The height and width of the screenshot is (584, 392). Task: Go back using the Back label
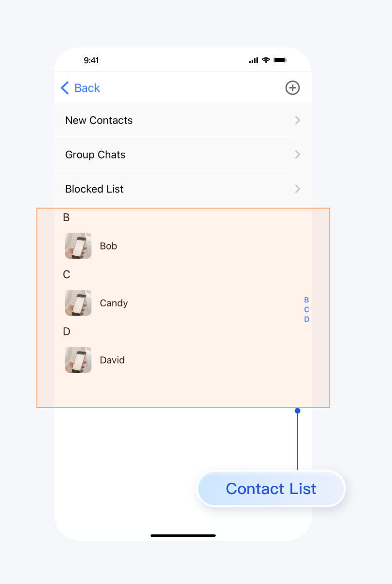click(x=87, y=88)
